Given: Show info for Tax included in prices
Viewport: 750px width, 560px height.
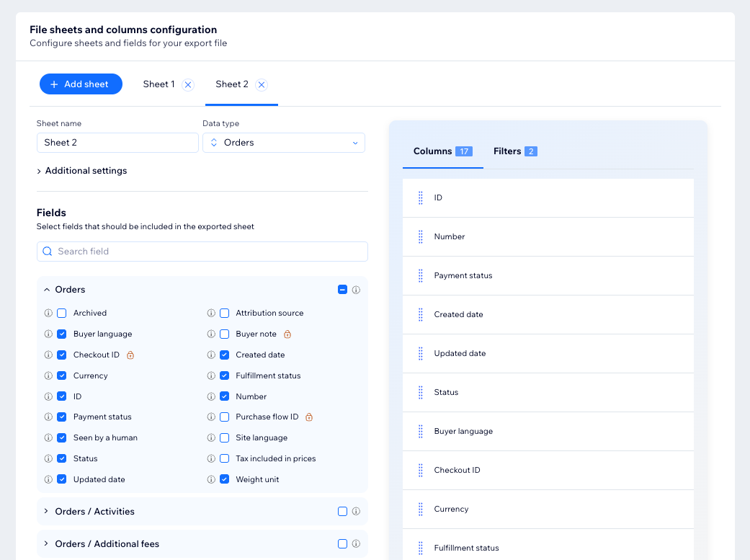Looking at the screenshot, I should pyautogui.click(x=211, y=458).
